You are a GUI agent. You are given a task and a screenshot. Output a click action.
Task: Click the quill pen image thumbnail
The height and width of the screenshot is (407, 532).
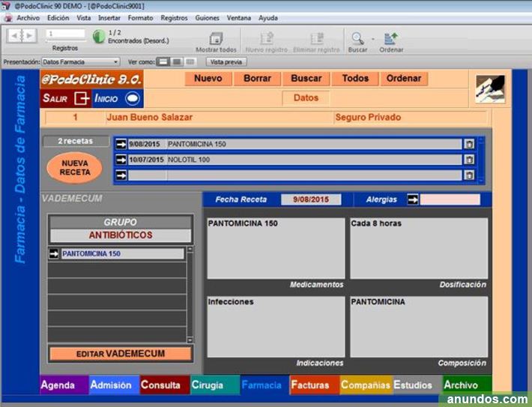[490, 89]
